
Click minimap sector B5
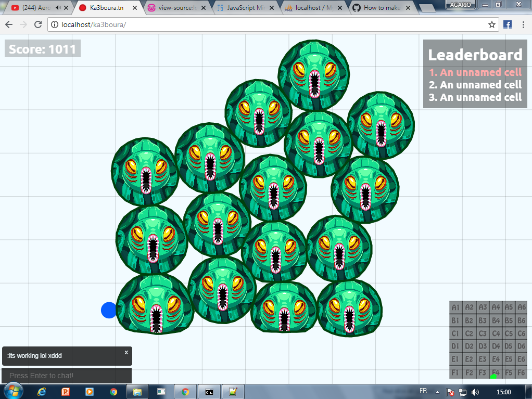[x=509, y=320]
